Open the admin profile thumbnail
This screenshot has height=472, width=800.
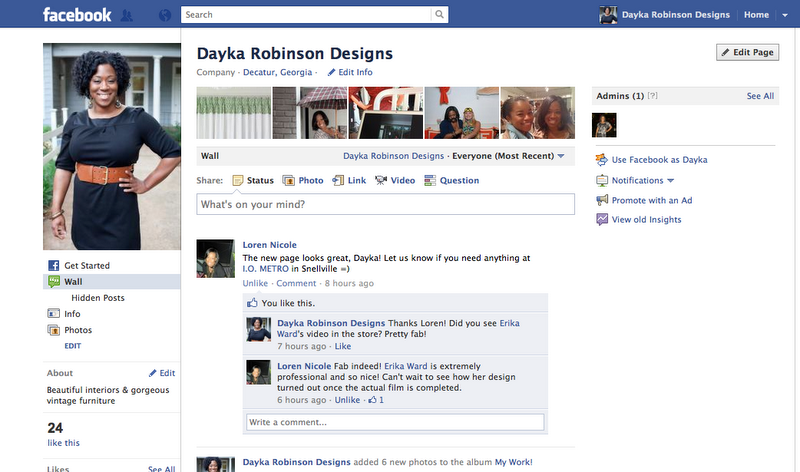click(604, 125)
